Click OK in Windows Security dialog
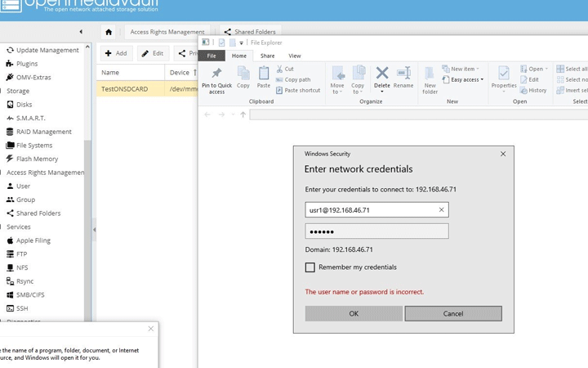This screenshot has width=588, height=368. pyautogui.click(x=354, y=313)
